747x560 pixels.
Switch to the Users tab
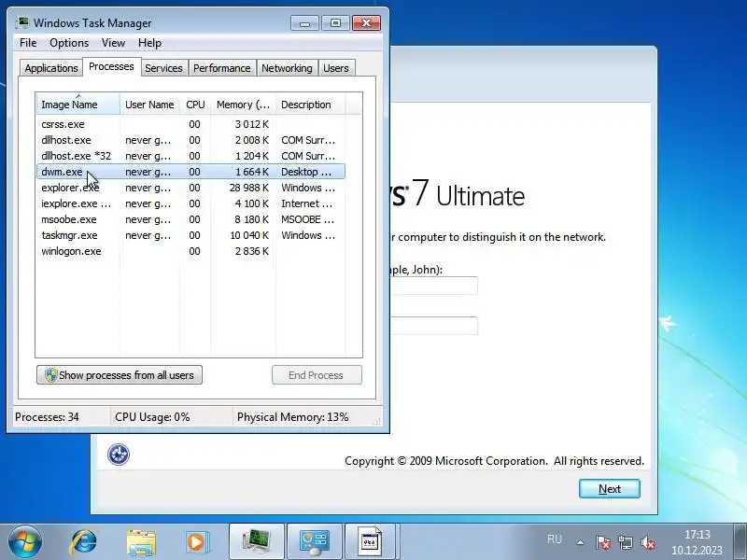336,68
